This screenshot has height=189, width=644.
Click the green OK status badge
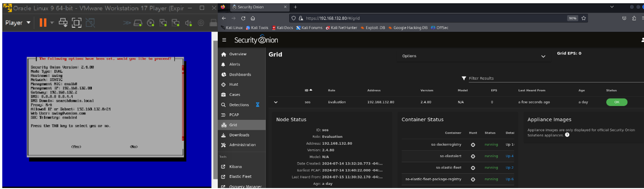[x=616, y=102]
